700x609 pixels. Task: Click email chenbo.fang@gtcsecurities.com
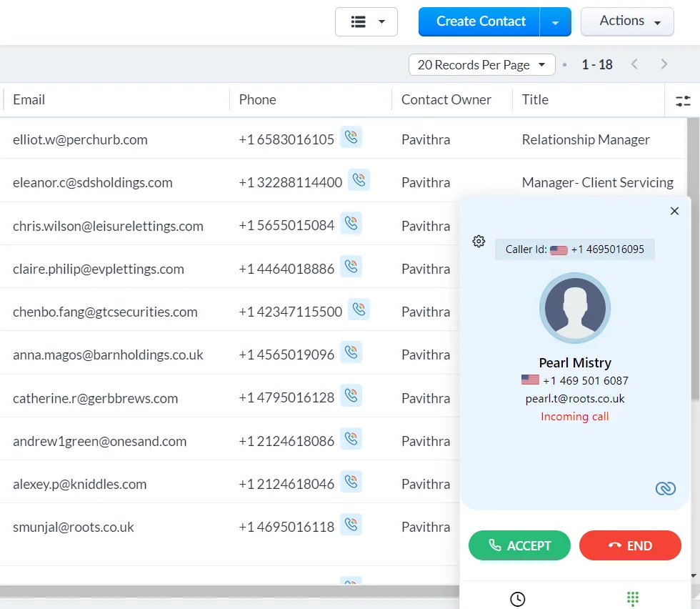point(105,312)
